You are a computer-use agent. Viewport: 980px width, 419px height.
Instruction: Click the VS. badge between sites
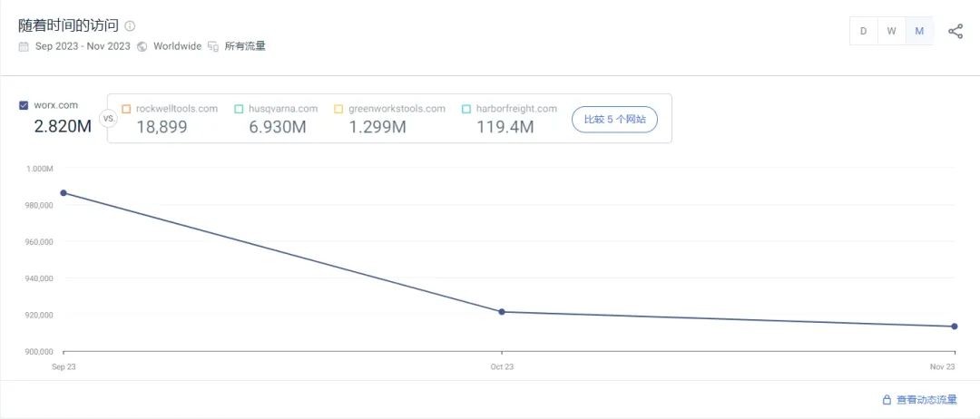point(108,119)
